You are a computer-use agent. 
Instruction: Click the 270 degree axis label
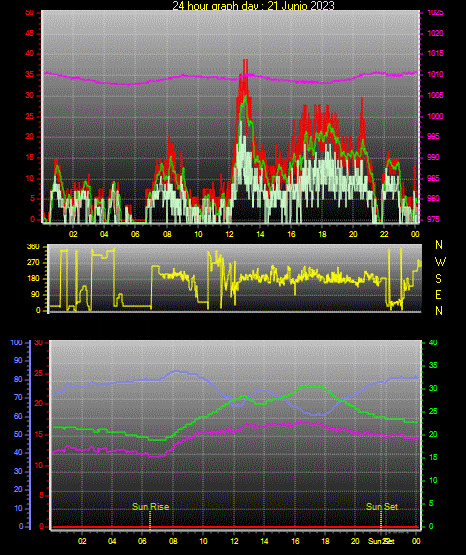33,263
